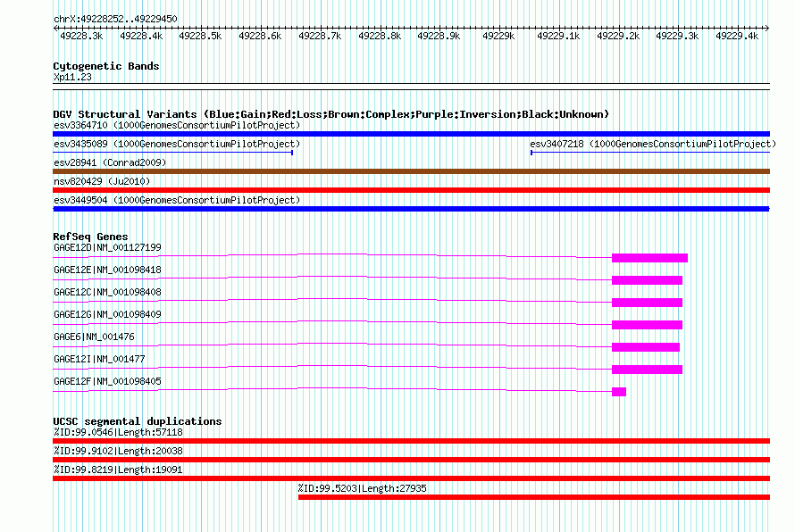Open variant esv3449504 label
This screenshot has width=795, height=532.
[x=177, y=200]
